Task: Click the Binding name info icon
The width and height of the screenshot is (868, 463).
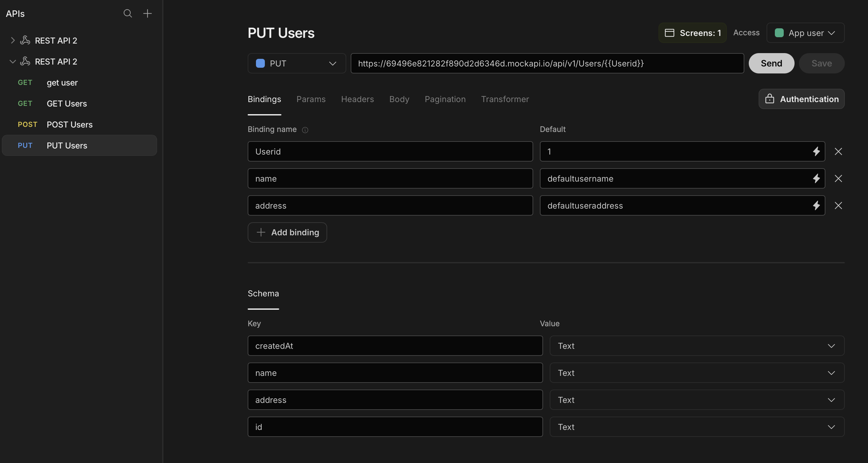Action: pos(305,130)
